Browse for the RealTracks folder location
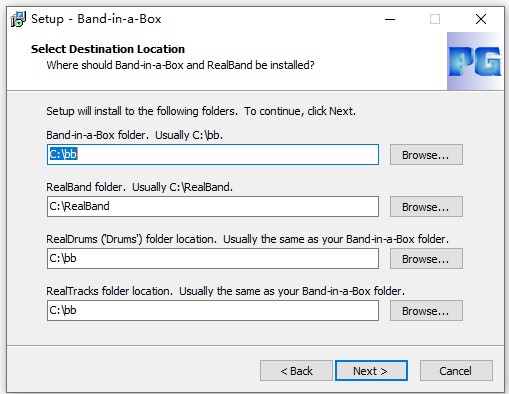509x394 pixels. (426, 311)
